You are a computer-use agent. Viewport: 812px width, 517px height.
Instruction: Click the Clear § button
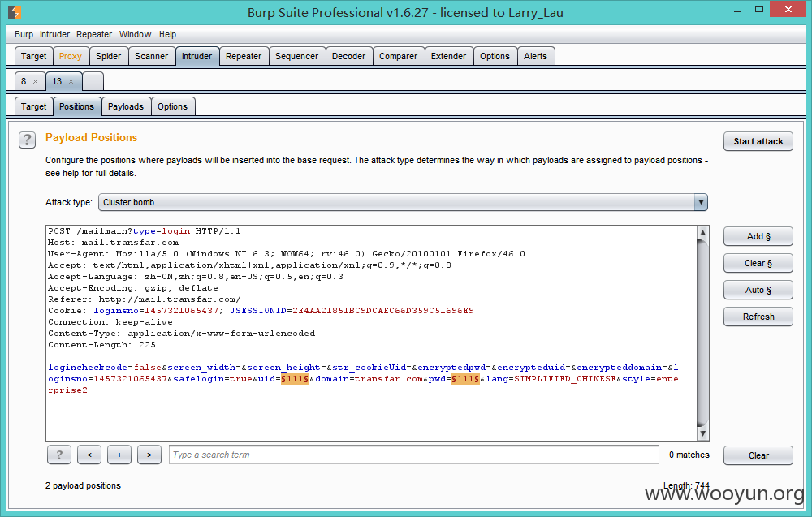click(x=758, y=263)
